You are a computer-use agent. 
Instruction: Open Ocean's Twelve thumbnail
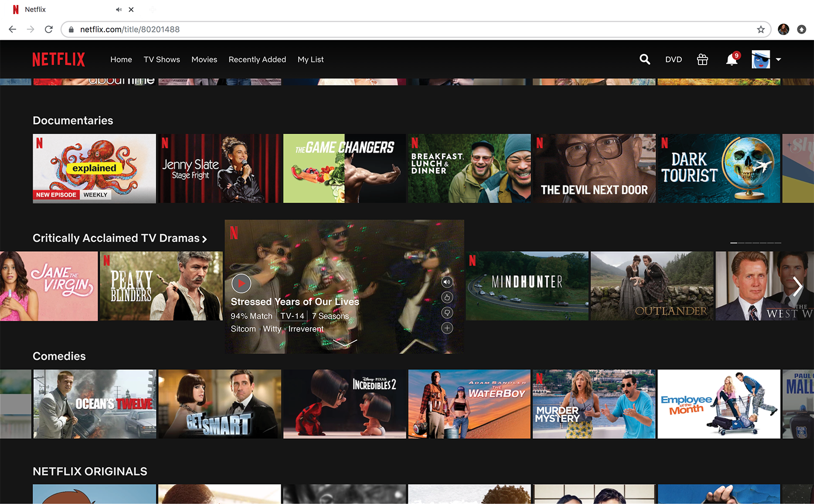tap(95, 404)
